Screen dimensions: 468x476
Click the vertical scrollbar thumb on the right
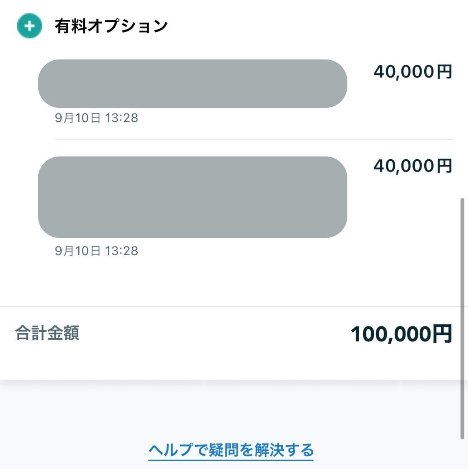click(462, 319)
